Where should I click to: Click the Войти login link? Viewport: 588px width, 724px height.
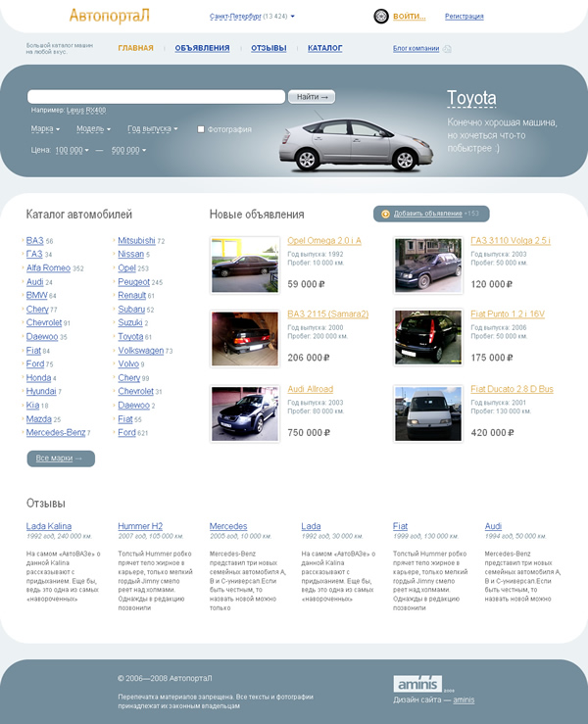[x=410, y=16]
